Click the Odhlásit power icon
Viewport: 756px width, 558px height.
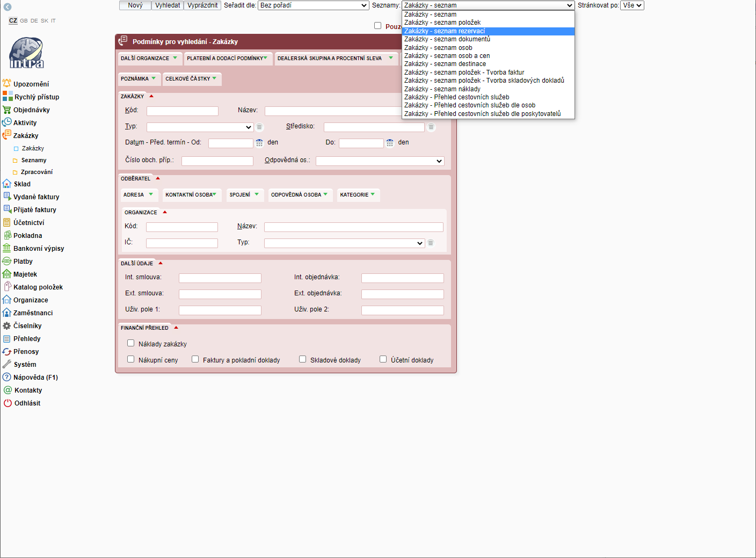pos(8,403)
